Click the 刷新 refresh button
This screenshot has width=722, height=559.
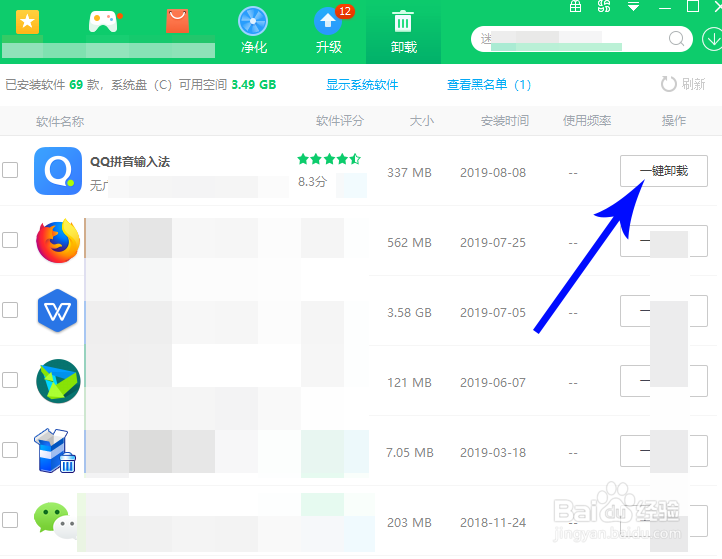pos(683,84)
